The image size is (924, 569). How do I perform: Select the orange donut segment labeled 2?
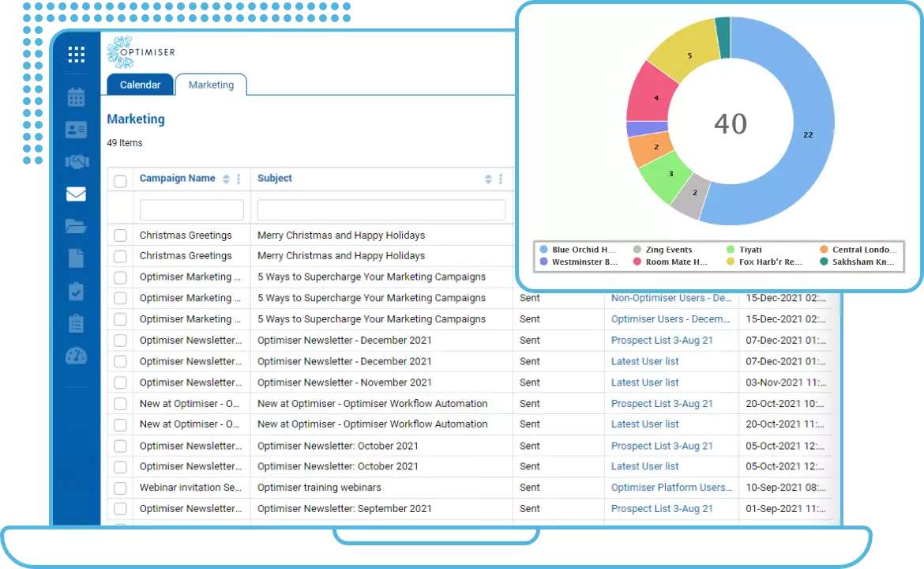click(x=655, y=147)
